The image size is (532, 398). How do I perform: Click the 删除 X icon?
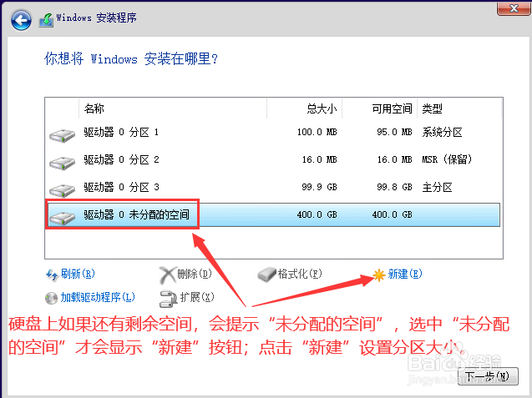168,275
